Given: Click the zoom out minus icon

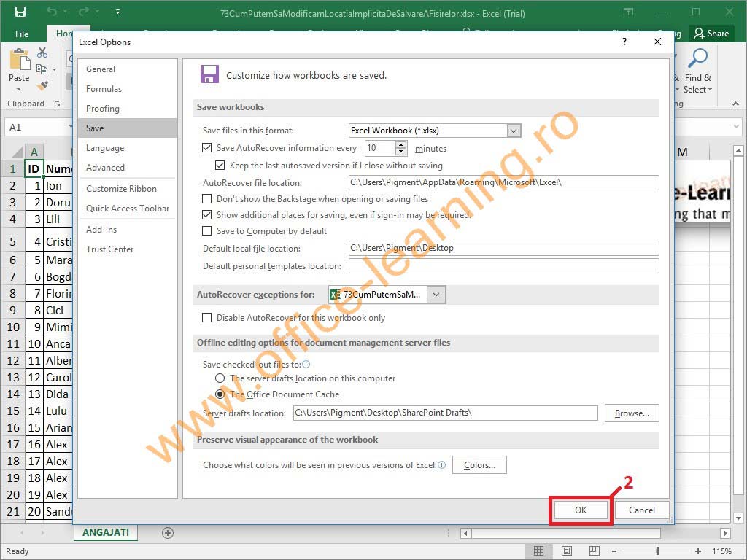Looking at the screenshot, I should pos(614,551).
